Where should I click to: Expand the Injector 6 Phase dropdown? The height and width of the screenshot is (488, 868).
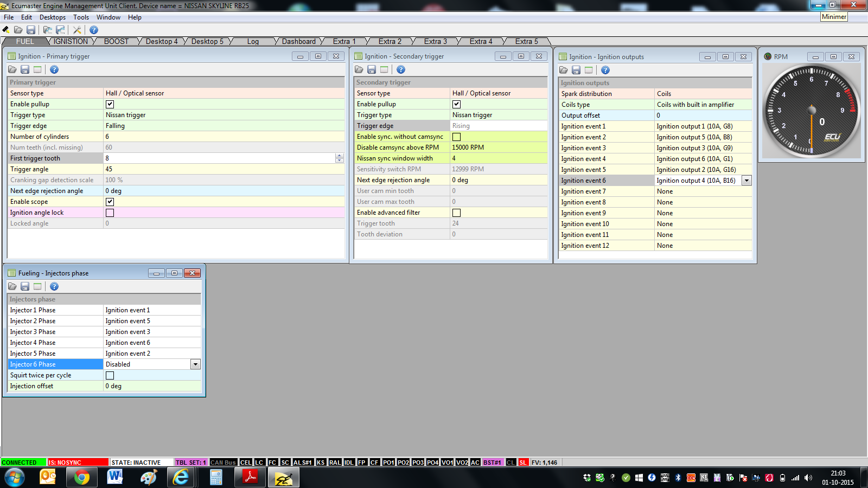tap(195, 364)
